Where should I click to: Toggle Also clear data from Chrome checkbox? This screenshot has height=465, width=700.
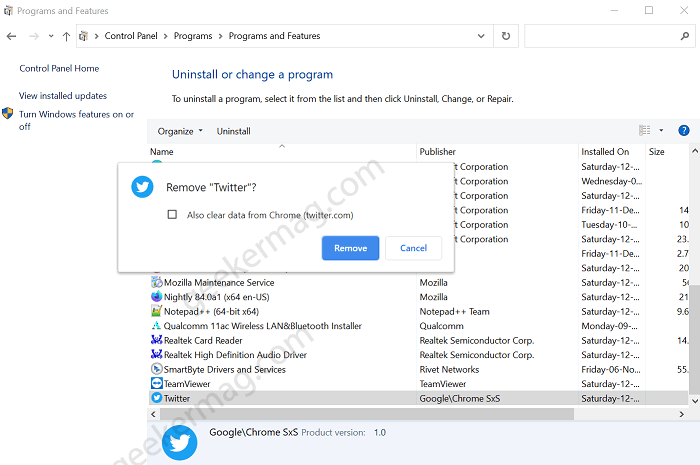(172, 215)
